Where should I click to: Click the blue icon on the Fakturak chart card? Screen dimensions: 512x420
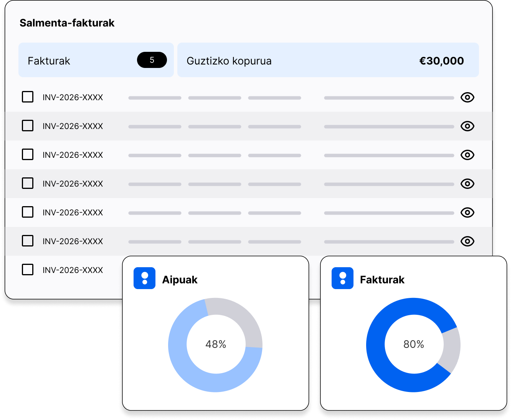(x=342, y=278)
